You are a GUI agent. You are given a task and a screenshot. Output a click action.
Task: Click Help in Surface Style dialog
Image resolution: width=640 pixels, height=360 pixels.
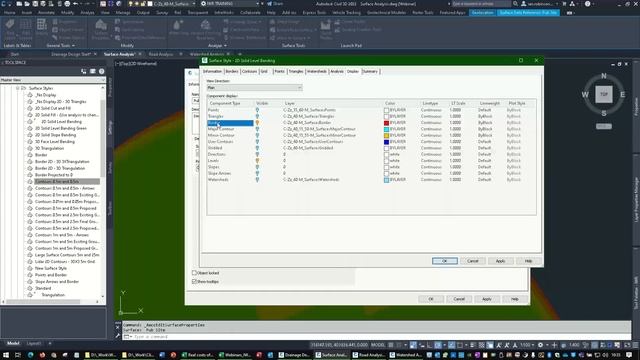tap(528, 261)
